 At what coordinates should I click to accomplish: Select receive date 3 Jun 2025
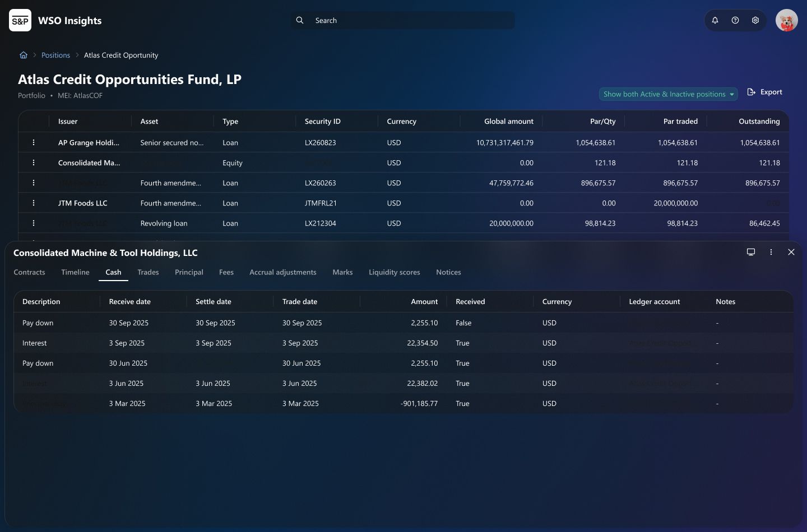tap(127, 383)
